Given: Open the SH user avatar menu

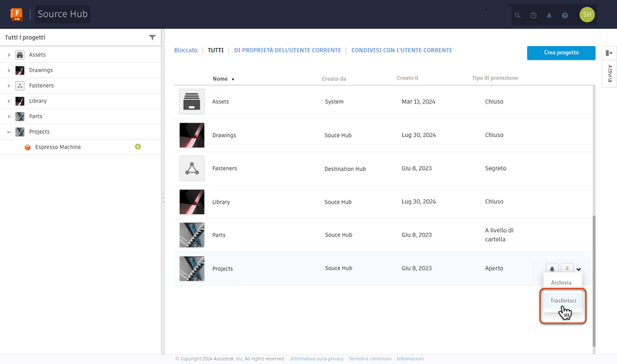Looking at the screenshot, I should click(587, 15).
